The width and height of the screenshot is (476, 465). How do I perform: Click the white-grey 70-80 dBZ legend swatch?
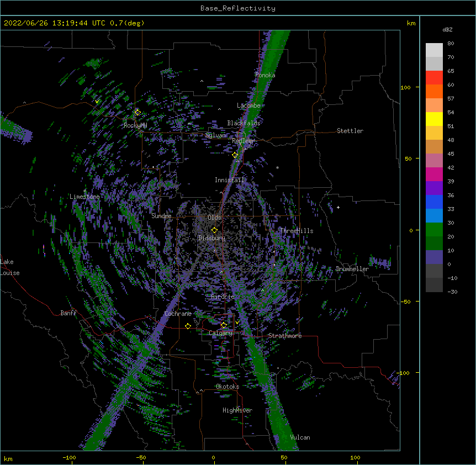434,50
